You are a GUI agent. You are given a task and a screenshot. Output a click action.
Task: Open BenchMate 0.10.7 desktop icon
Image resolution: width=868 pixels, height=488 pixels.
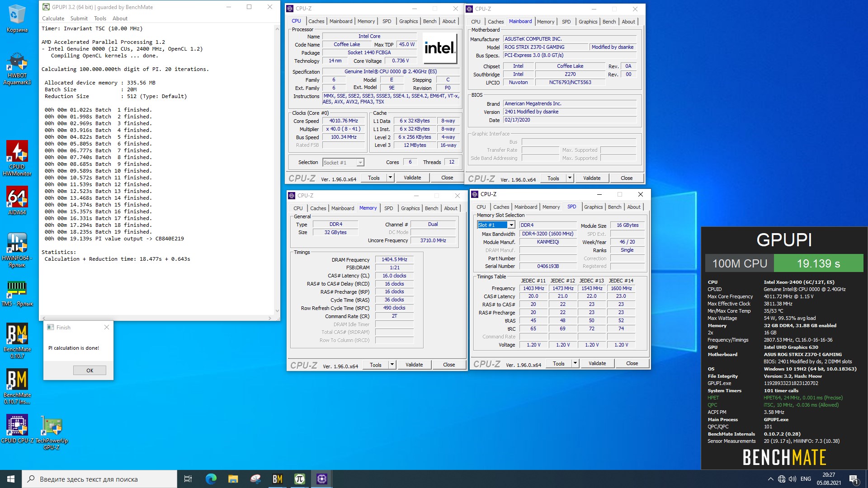click(x=17, y=341)
